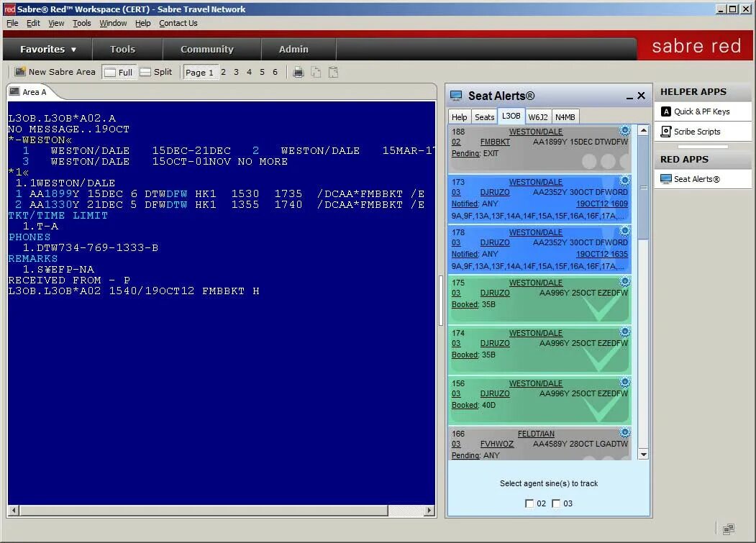The height and width of the screenshot is (543, 756).
Task: Go to page 2
Action: click(x=223, y=72)
